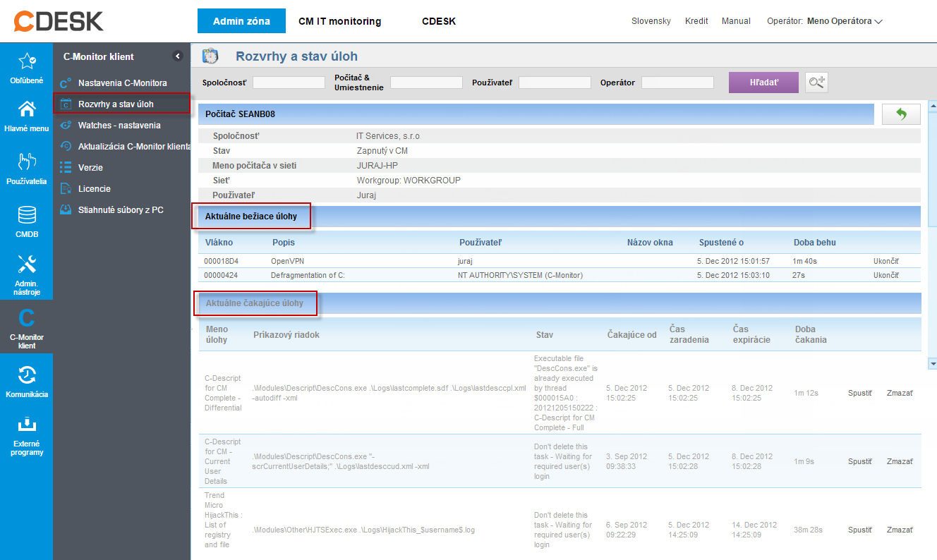
Task: Open Verzie menu item
Action: [x=90, y=168]
